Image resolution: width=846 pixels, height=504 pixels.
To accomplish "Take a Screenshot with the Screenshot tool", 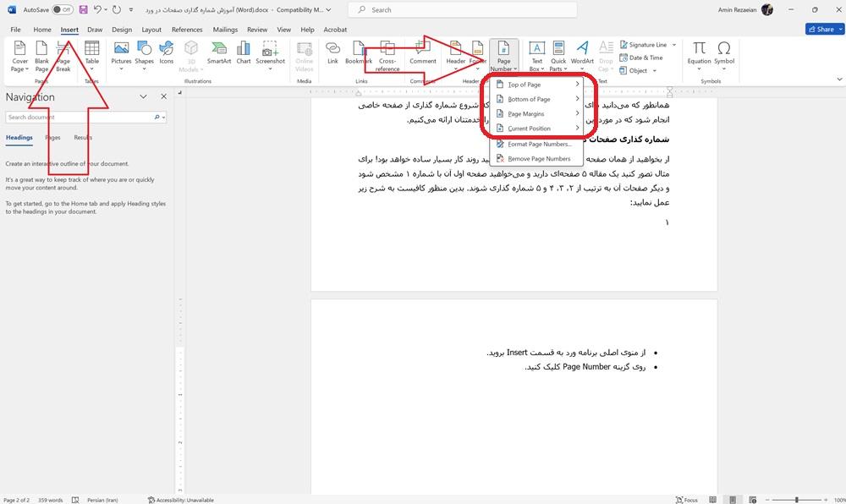I will coord(270,52).
